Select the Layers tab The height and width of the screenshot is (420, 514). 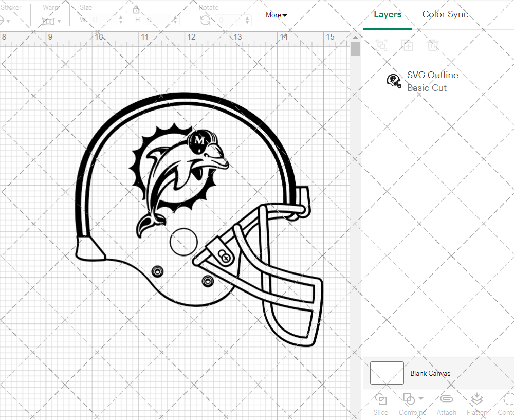coord(388,14)
